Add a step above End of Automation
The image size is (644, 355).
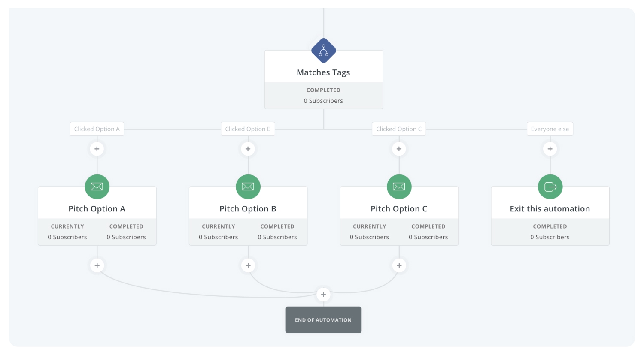tap(323, 295)
